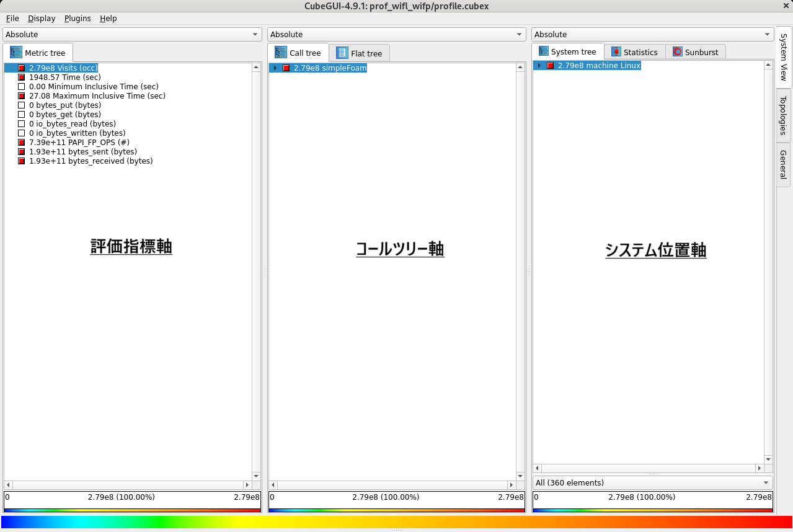The width and height of the screenshot is (793, 532).
Task: Click the System tree tab icon
Action: pos(544,51)
